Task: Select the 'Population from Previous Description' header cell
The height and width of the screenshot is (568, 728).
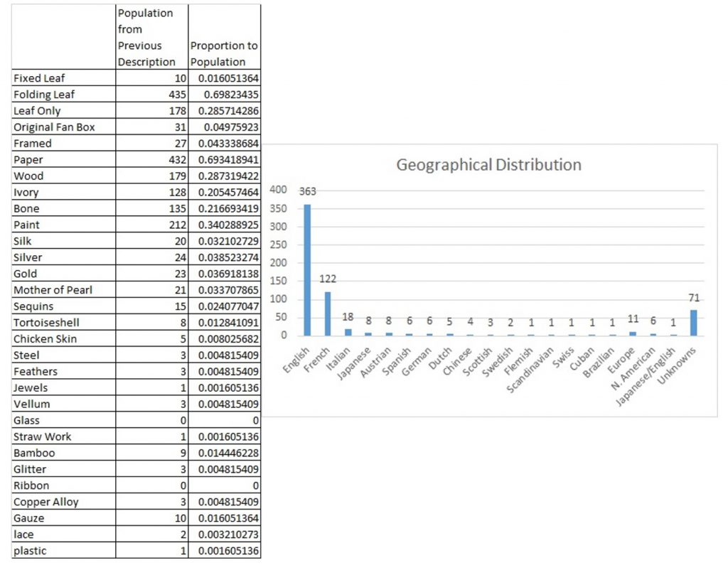Action: pyautogui.click(x=152, y=37)
